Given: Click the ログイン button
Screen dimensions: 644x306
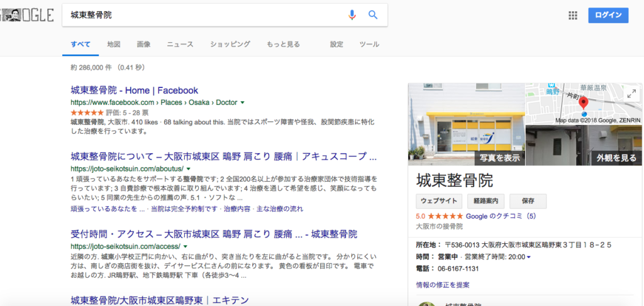Looking at the screenshot, I should click(x=608, y=15).
